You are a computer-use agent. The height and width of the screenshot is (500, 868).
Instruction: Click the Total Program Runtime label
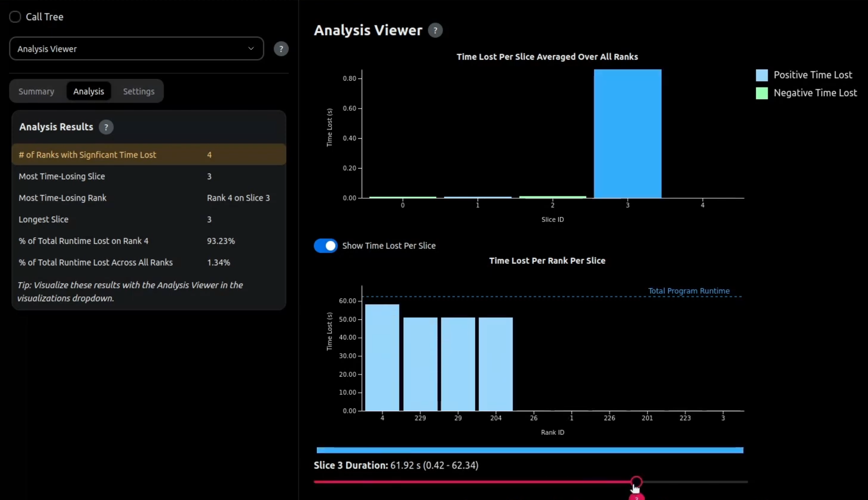(688, 291)
